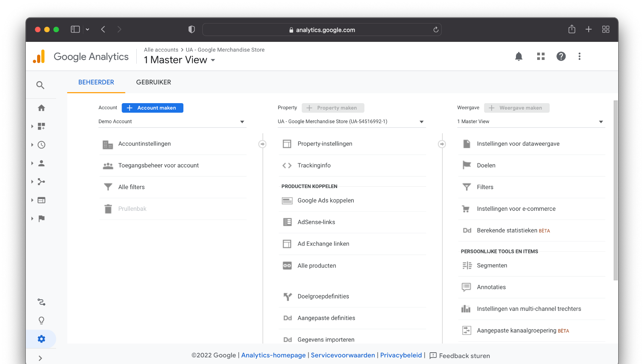Open Conversions flag icon in sidebar
644x364 pixels.
(42, 218)
